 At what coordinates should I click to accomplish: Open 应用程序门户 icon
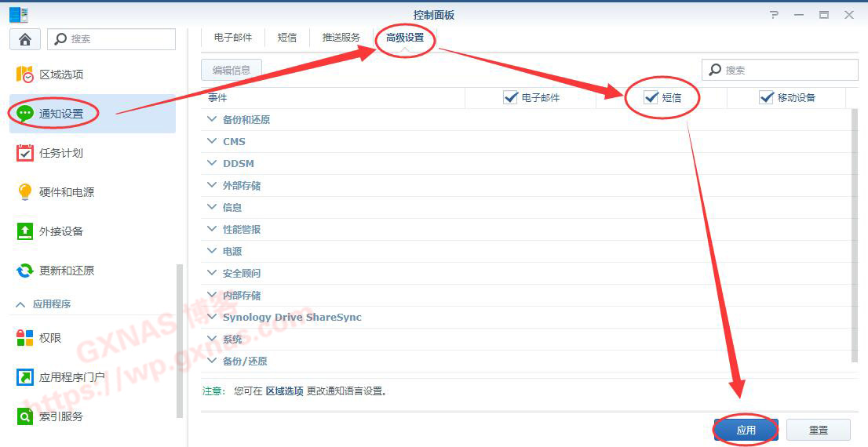click(x=25, y=377)
